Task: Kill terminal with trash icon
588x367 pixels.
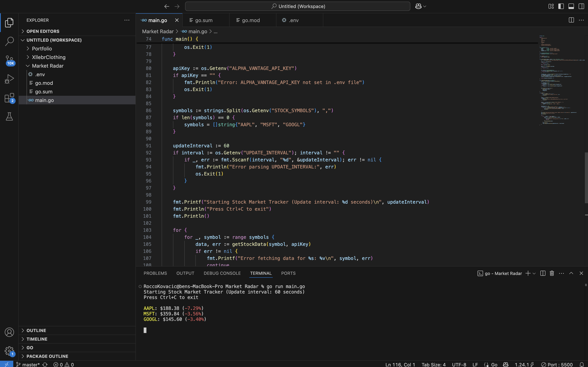Action: click(552, 273)
